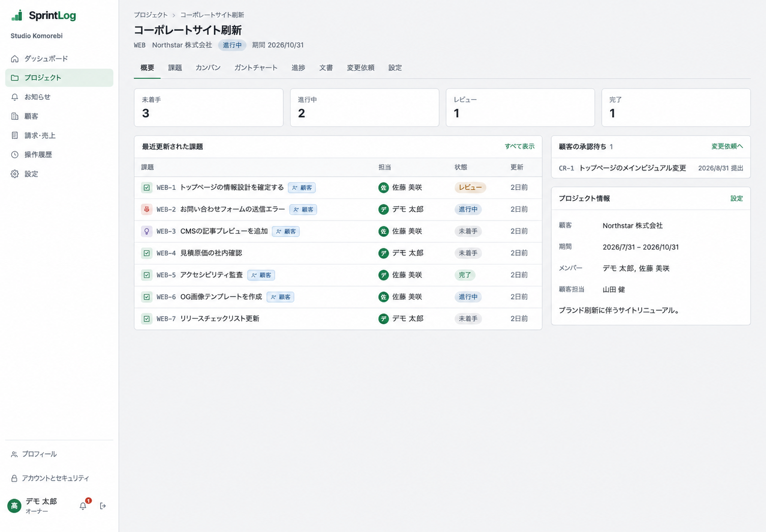Click 進行中 status badge for WEB-6

point(468,297)
